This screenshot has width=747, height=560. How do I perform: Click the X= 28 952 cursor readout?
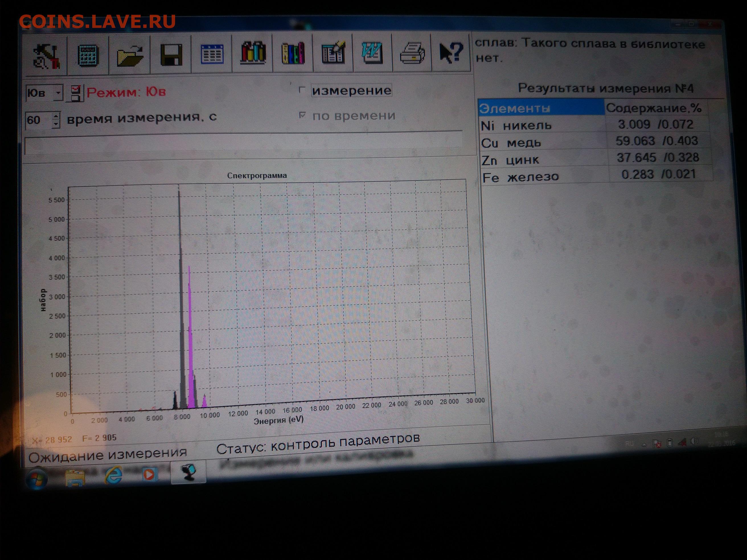coord(52,440)
